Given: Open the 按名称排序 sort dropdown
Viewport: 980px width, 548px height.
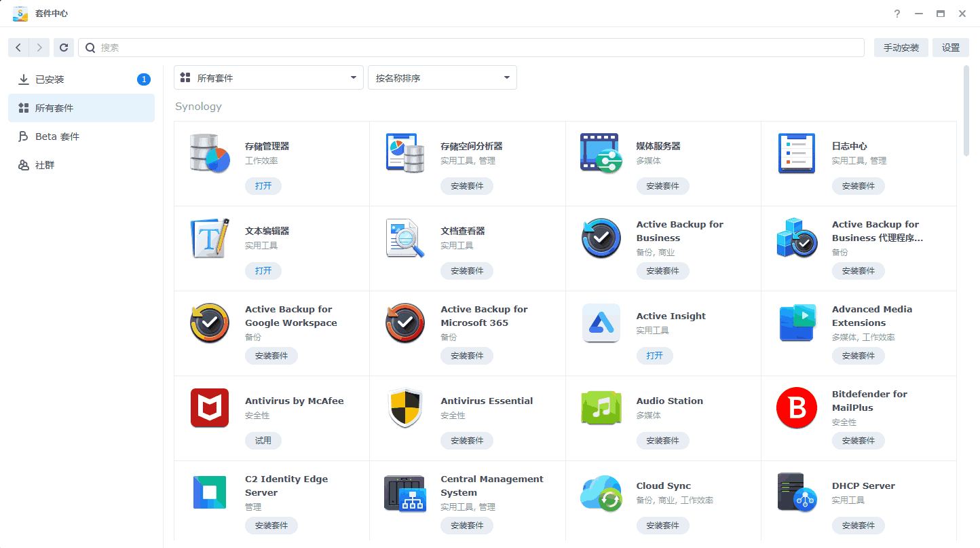Looking at the screenshot, I should coord(442,77).
